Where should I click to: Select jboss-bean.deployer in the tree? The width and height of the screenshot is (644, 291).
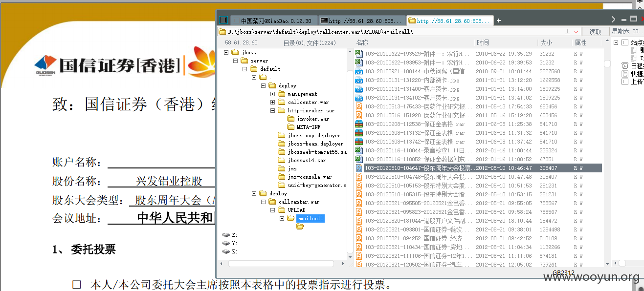tap(315, 144)
